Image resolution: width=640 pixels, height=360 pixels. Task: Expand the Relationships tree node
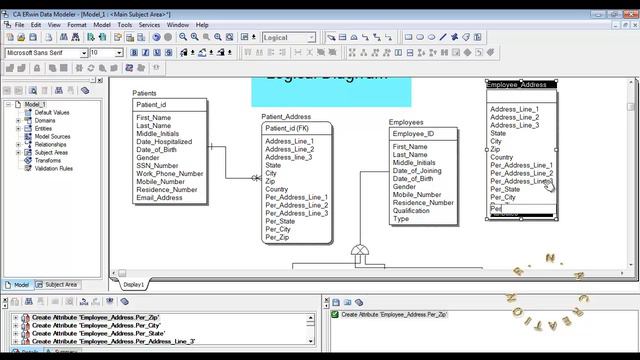(x=18, y=144)
